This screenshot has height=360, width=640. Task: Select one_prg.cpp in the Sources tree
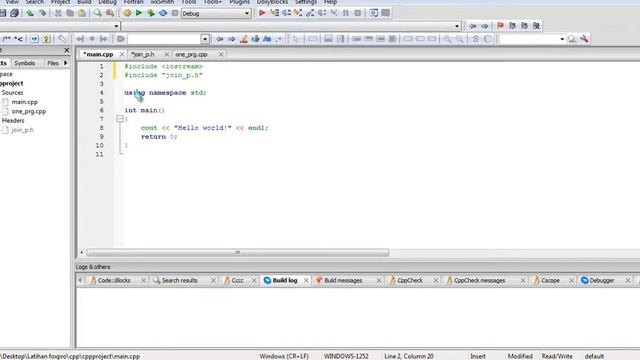point(29,111)
